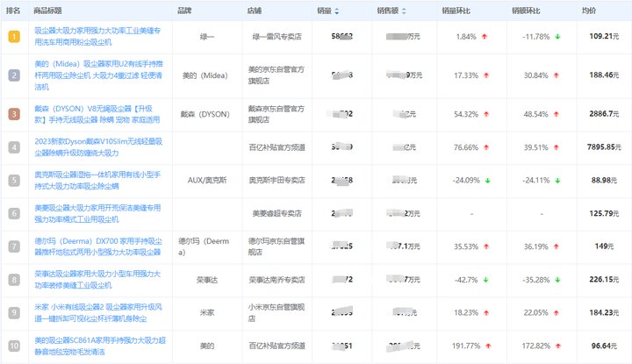Click red up arrow beside 17.33%
This screenshot has height=364, width=632.
click(x=486, y=75)
